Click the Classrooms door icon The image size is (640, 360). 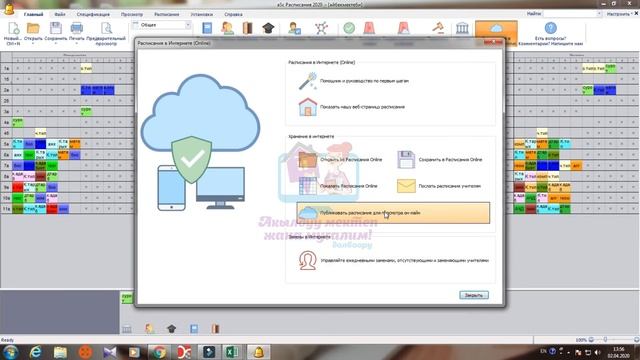pyautogui.click(x=247, y=28)
